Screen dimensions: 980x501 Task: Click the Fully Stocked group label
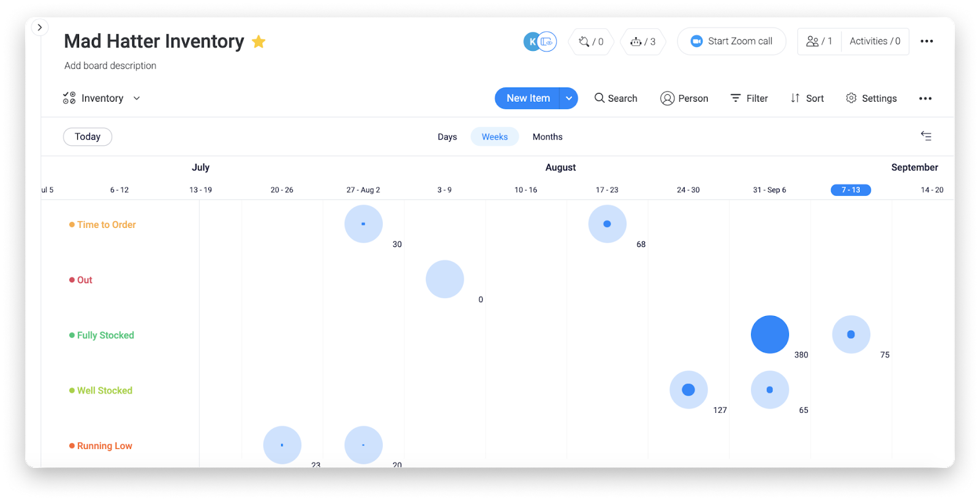tap(105, 335)
